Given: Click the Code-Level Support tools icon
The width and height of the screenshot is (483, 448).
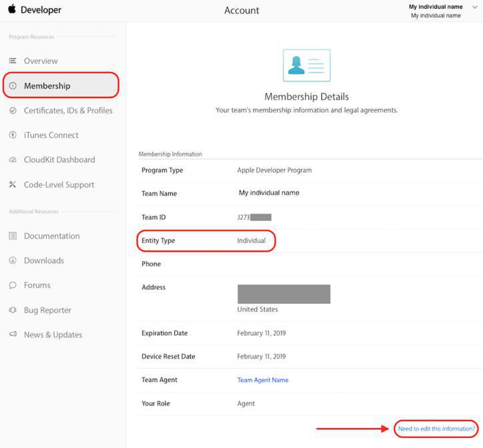Looking at the screenshot, I should 13,185.
